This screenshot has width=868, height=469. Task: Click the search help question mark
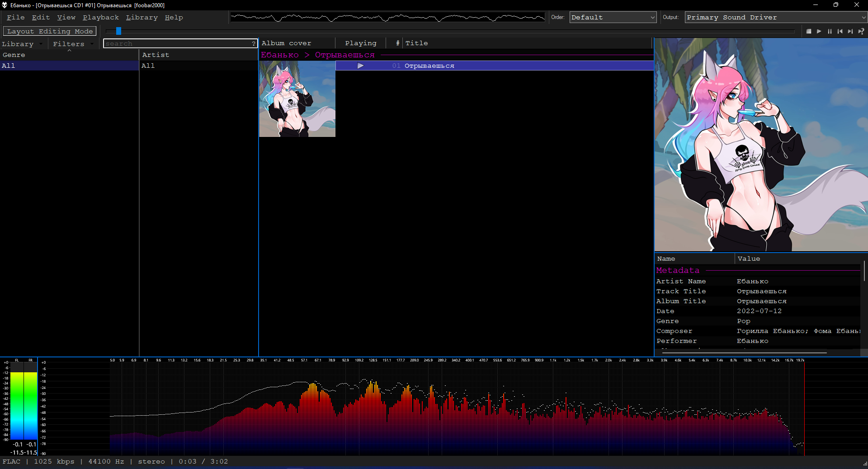pyautogui.click(x=254, y=43)
